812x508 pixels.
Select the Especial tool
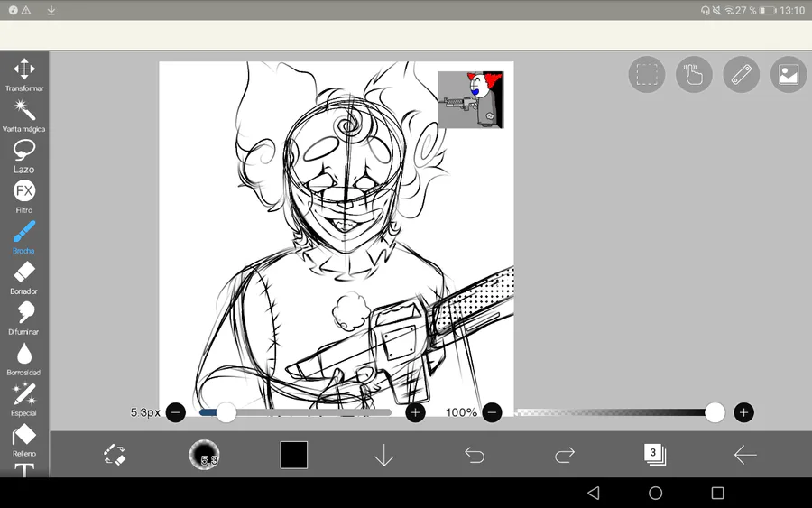pyautogui.click(x=24, y=400)
